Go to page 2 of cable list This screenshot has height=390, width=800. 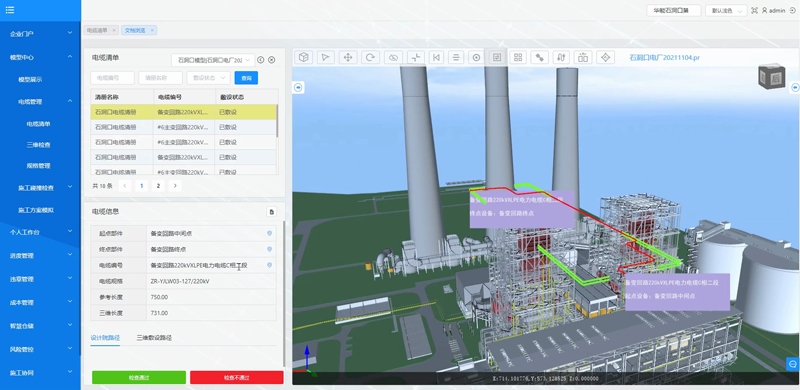[x=158, y=186]
